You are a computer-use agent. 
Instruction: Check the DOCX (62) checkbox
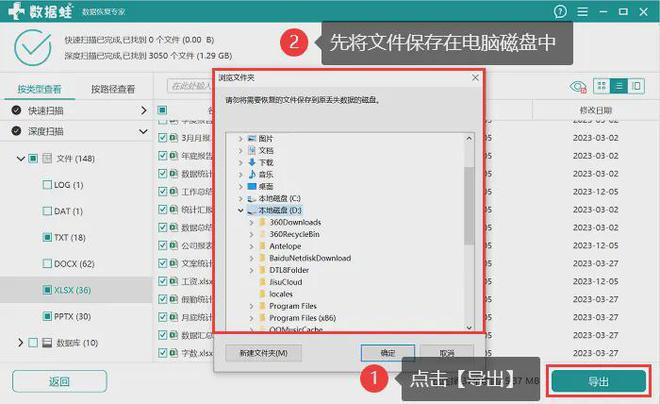click(47, 264)
